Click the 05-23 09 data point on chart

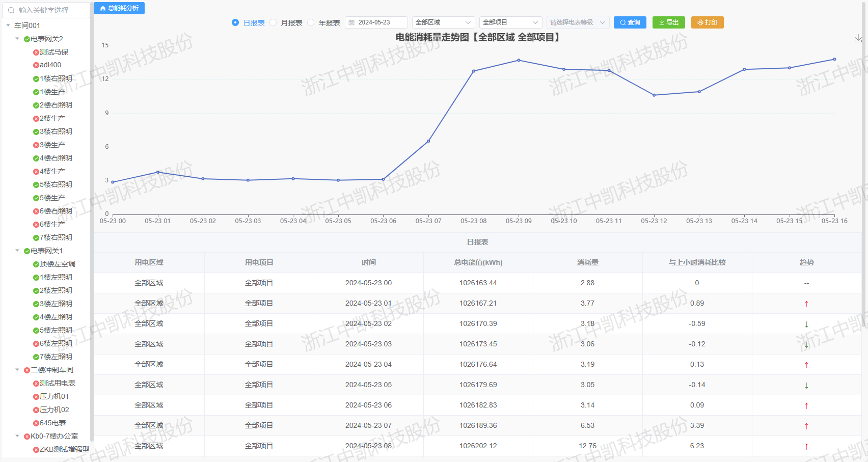click(x=519, y=60)
